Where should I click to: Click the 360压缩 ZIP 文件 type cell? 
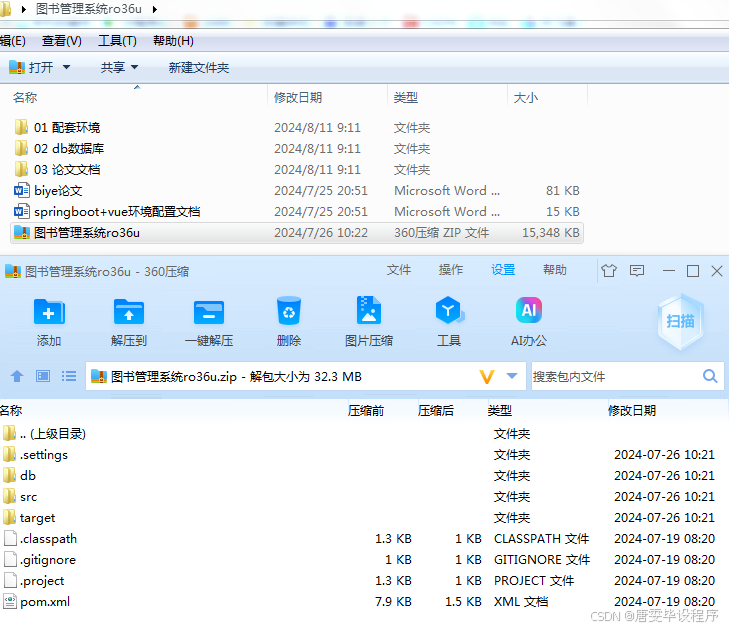coord(442,232)
